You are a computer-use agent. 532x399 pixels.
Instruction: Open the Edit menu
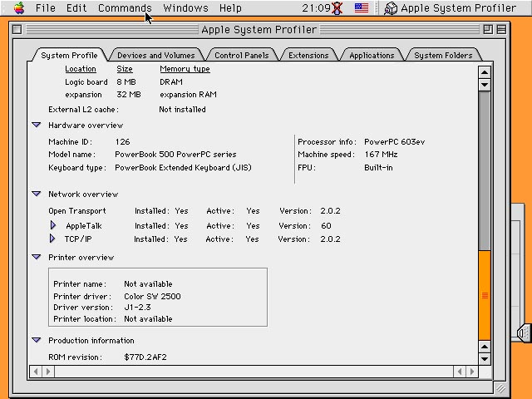[x=76, y=7]
